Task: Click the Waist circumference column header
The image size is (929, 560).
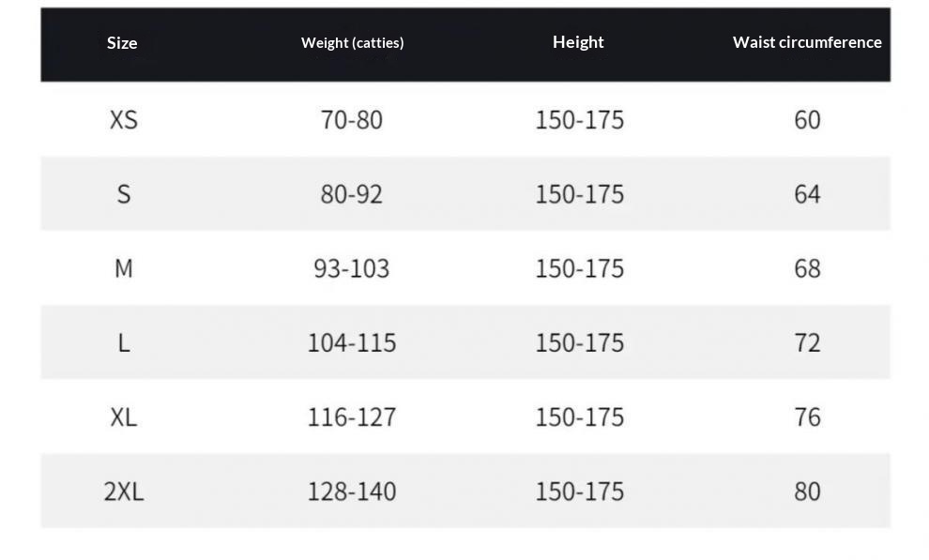Action: (807, 42)
